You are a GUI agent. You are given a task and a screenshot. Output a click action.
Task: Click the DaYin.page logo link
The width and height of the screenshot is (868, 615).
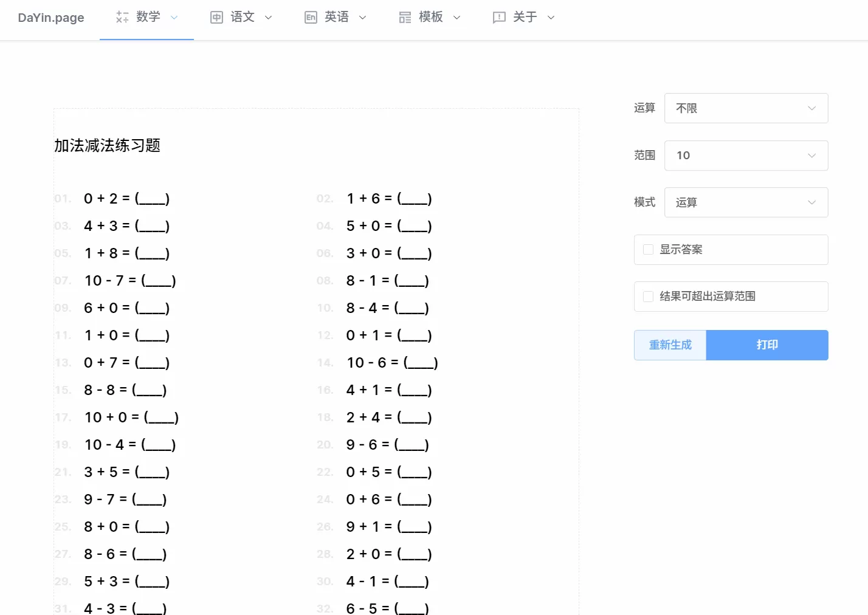51,18
